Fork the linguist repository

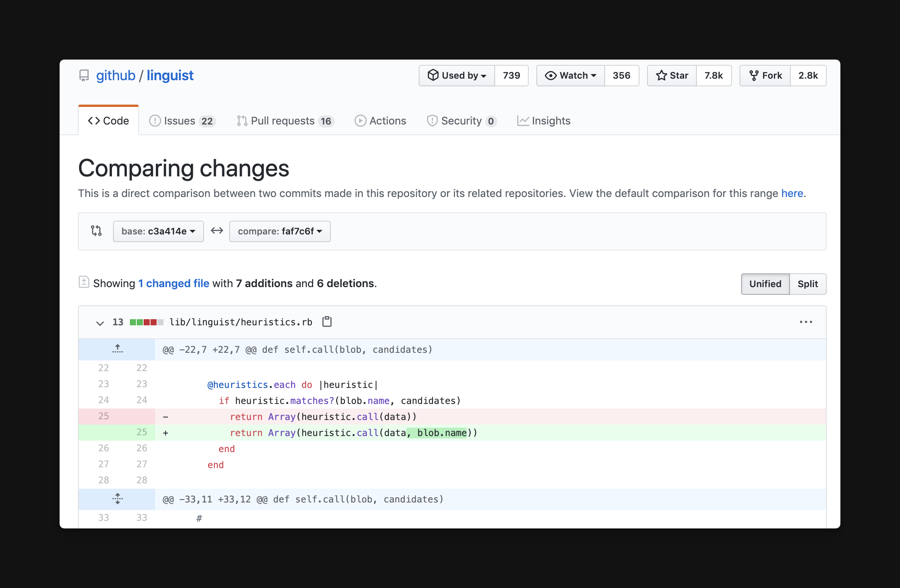(x=765, y=76)
